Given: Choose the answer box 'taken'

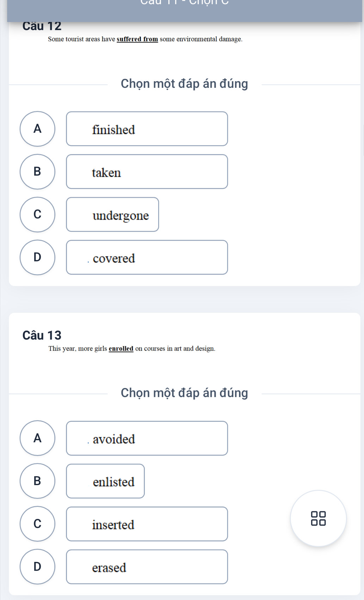Looking at the screenshot, I should click(x=147, y=171).
